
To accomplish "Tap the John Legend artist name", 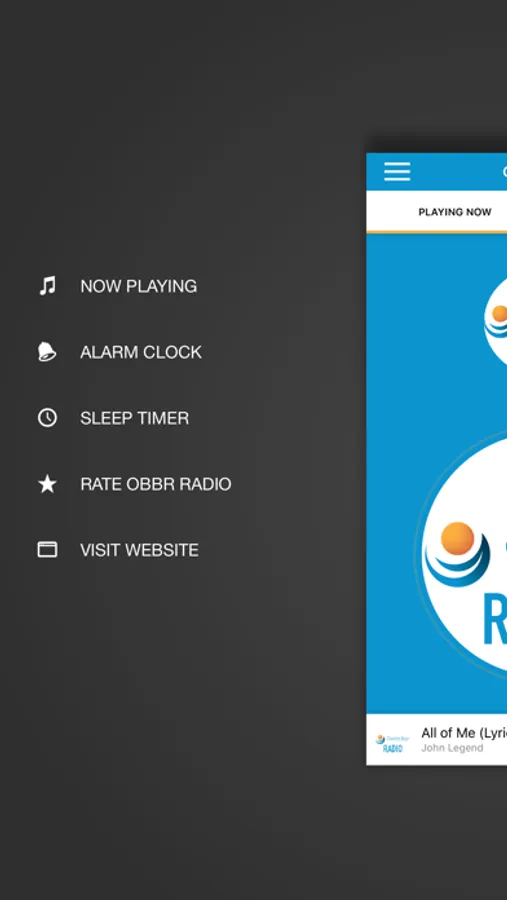I will coord(452,748).
